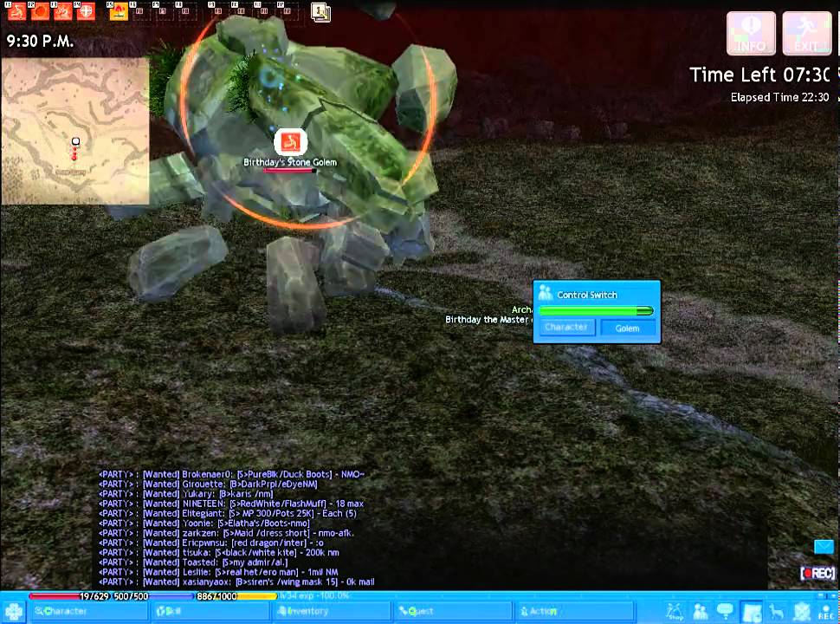Viewport: 840px width, 624px height.
Task: Click the REC recording indicator
Action: [817, 574]
